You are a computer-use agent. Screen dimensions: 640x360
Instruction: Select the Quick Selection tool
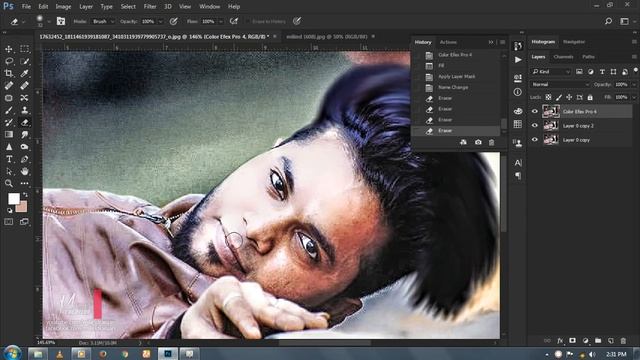point(24,61)
